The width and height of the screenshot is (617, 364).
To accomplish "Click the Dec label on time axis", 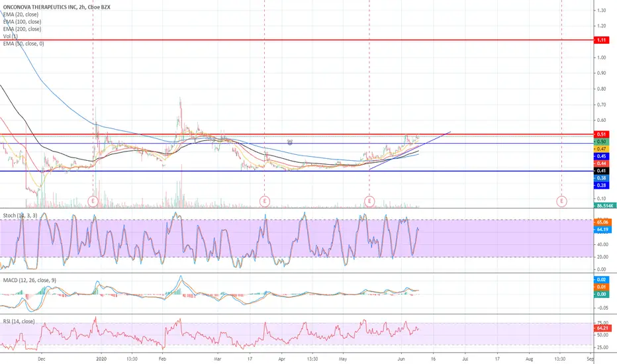I will click(42, 359).
